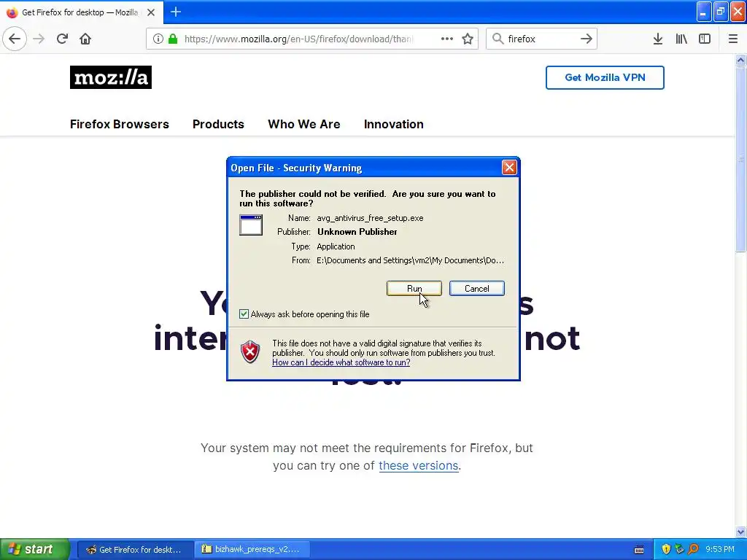Close the Get Firefox for desktop tab
The width and height of the screenshot is (747, 560).
pyautogui.click(x=151, y=12)
